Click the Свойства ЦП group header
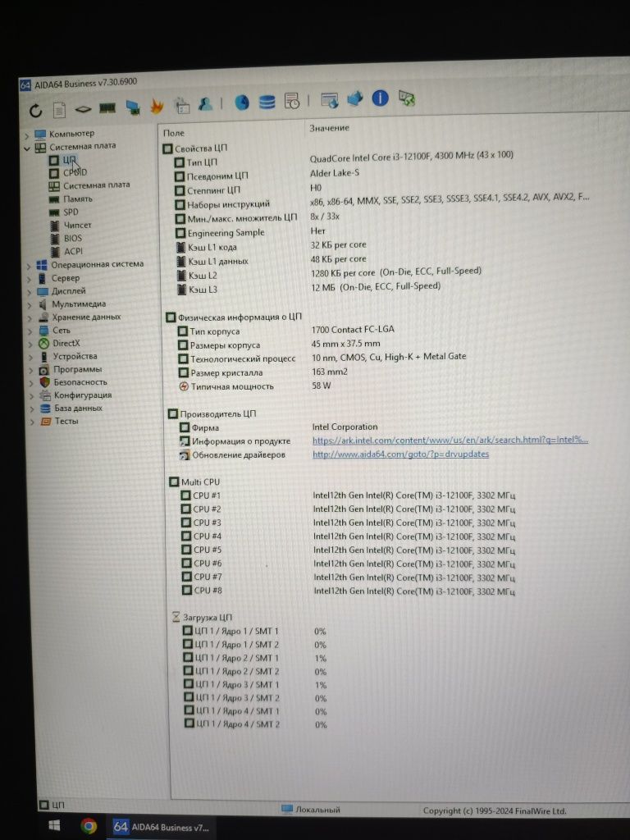The height and width of the screenshot is (840, 630). tap(195, 148)
